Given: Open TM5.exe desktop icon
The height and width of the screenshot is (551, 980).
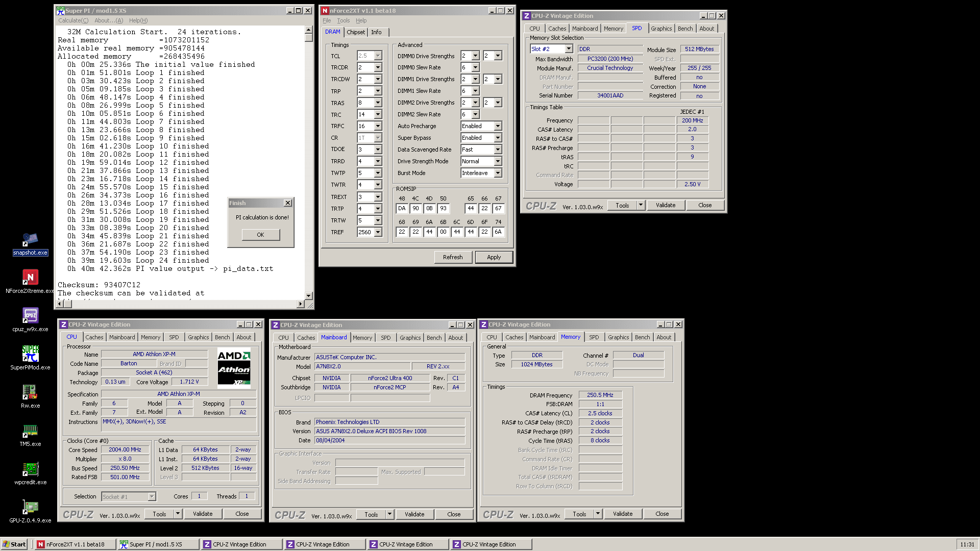Looking at the screenshot, I should 30,435.
